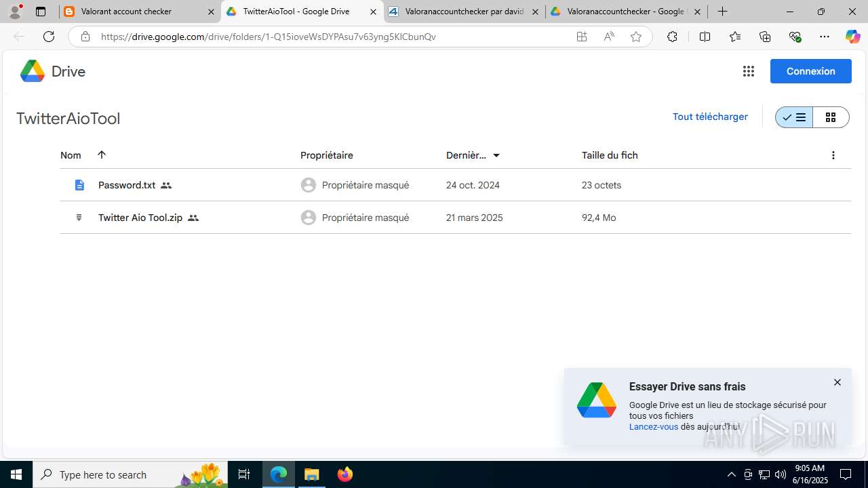Viewport: 868px width, 488px height.
Task: Switch to list layout view
Action: click(793, 117)
